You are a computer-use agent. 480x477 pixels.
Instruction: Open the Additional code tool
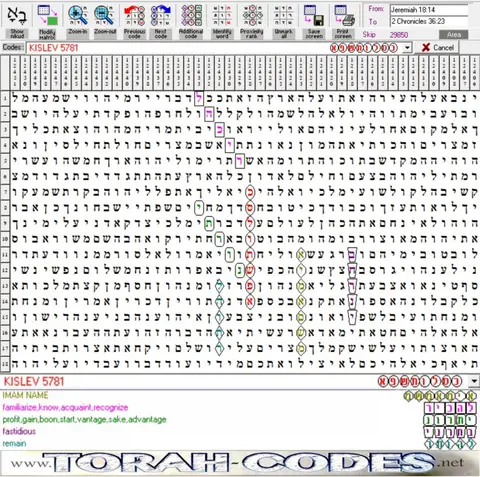click(x=191, y=15)
